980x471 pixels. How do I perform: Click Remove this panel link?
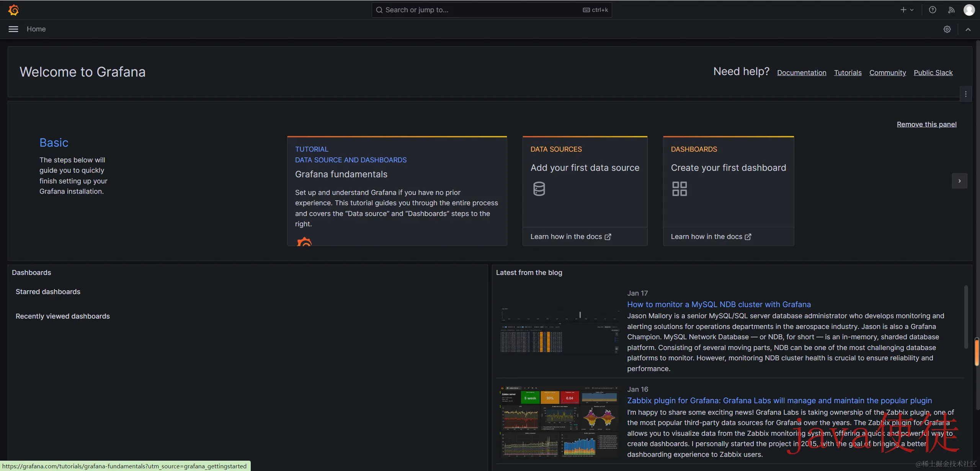(x=926, y=124)
